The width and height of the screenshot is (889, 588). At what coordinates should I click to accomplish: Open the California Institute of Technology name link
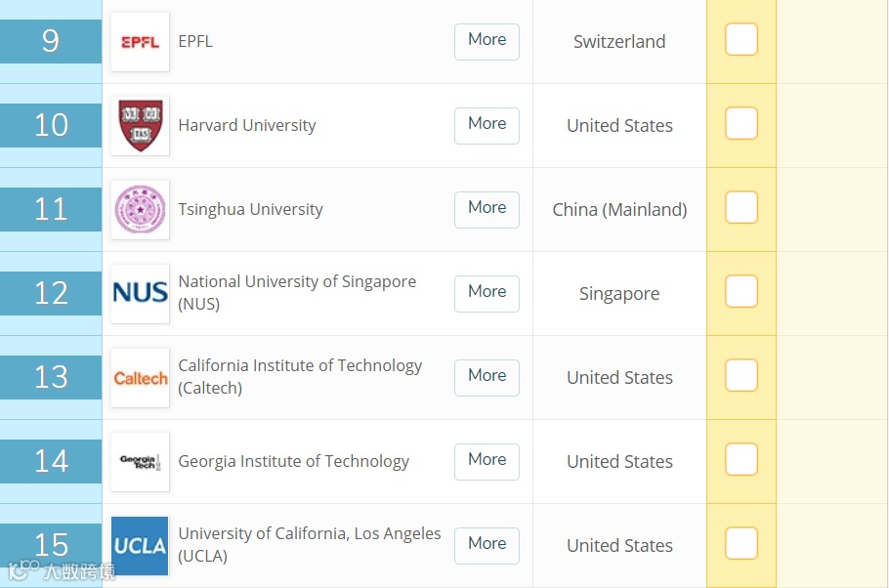[300, 376]
